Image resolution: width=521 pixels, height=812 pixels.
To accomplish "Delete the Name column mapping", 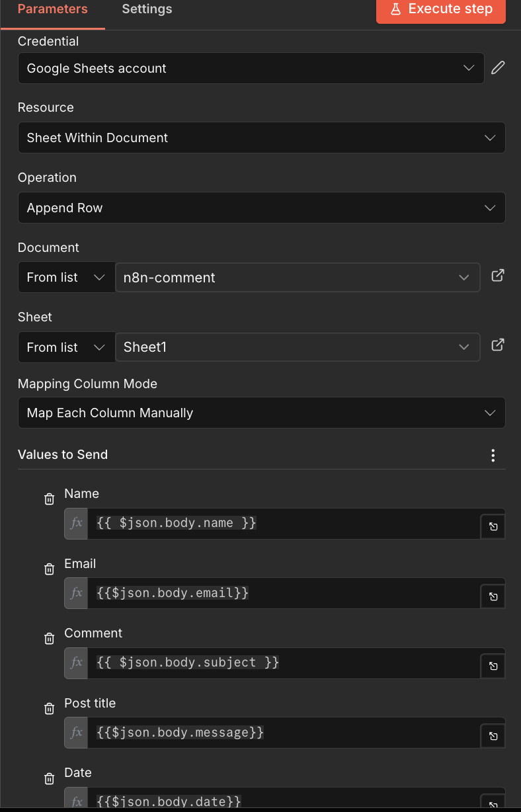I will click(x=49, y=499).
